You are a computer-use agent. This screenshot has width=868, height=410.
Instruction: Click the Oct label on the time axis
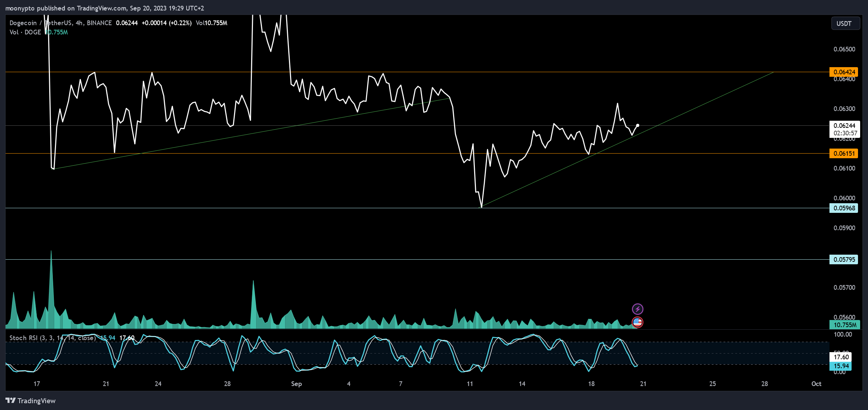[x=816, y=384]
